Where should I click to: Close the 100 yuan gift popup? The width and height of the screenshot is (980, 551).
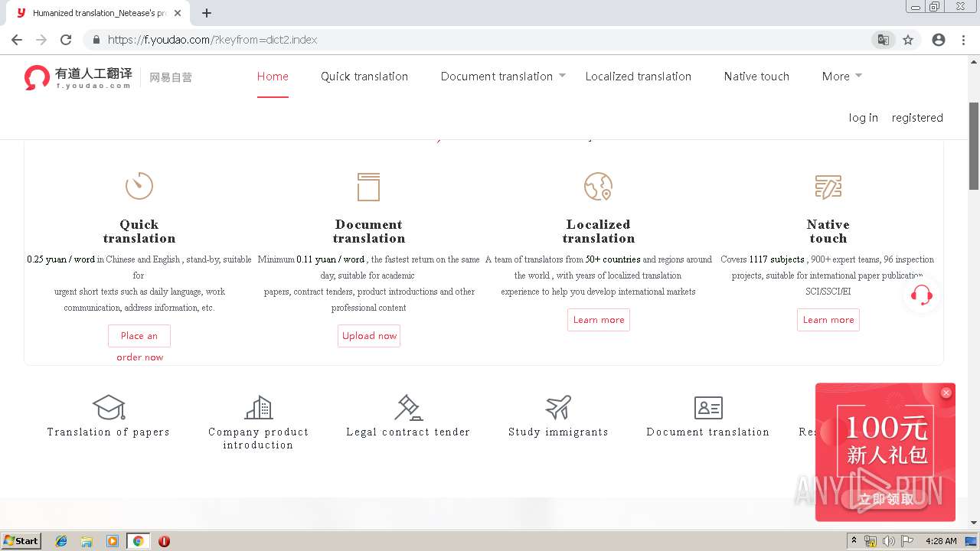click(x=946, y=393)
